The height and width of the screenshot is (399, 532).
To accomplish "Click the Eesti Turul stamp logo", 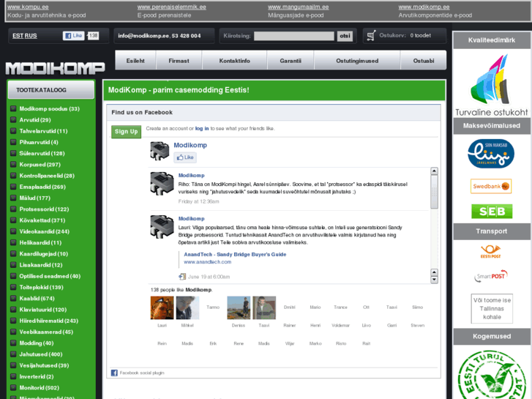I will (x=492, y=375).
